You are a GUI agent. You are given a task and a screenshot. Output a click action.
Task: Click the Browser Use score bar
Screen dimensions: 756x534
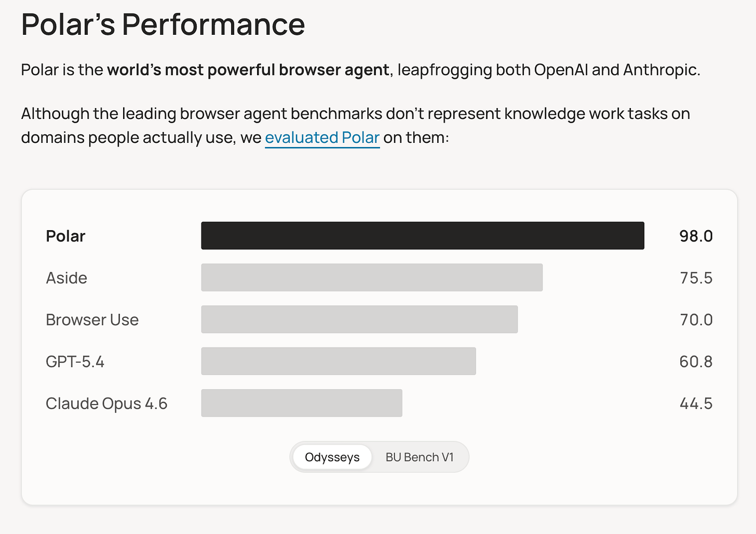[x=359, y=319]
